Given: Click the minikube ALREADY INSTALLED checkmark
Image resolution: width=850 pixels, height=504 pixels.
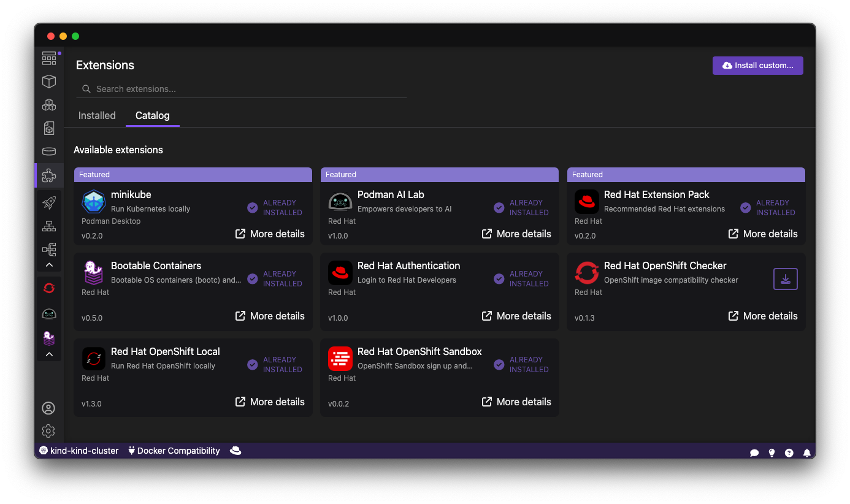Looking at the screenshot, I should (252, 208).
